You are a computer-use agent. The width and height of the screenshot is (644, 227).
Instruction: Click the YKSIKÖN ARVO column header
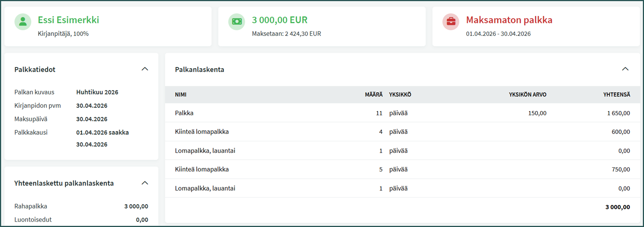(527, 95)
